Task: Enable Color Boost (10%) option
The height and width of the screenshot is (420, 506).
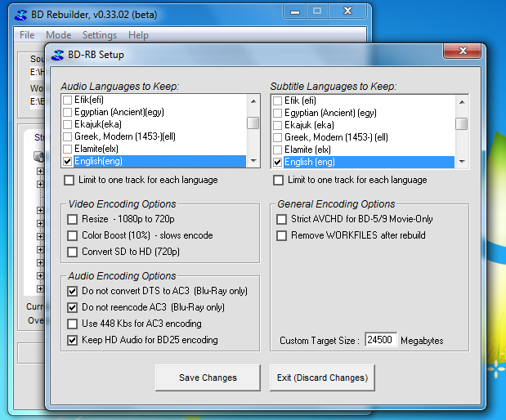Action: pyautogui.click(x=72, y=235)
